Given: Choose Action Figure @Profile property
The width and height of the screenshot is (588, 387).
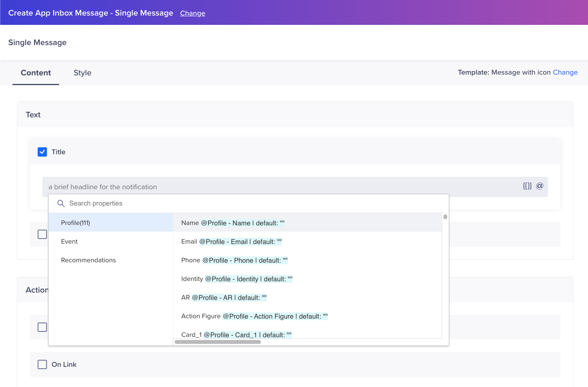Looking at the screenshot, I should pyautogui.click(x=308, y=316).
